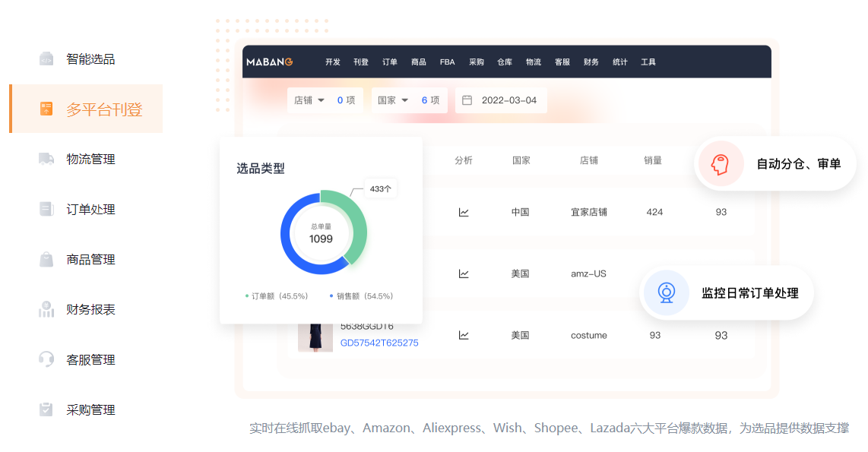This screenshot has width=868, height=452.
Task: Click the 2022-03-04 date field
Action: click(x=501, y=100)
